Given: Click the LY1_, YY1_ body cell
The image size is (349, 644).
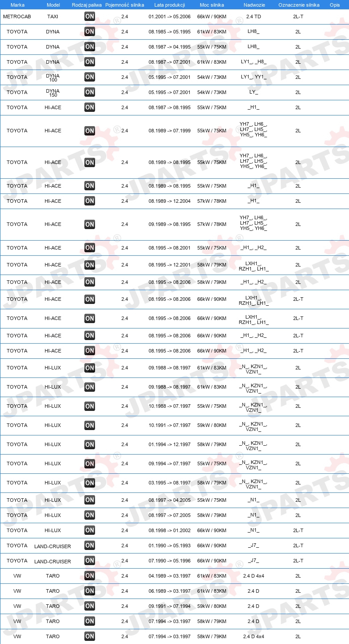Looking at the screenshot, I should click(x=253, y=77).
